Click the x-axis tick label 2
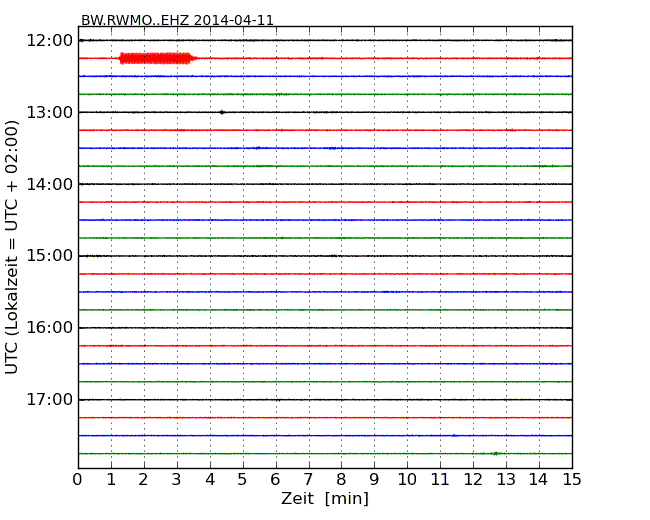Screen dimensions: 650x520 (x=143, y=480)
